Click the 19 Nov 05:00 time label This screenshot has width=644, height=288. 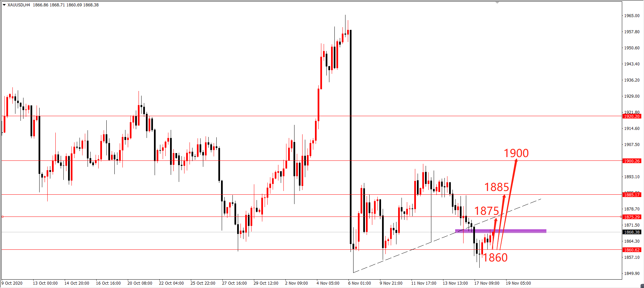(x=519, y=283)
